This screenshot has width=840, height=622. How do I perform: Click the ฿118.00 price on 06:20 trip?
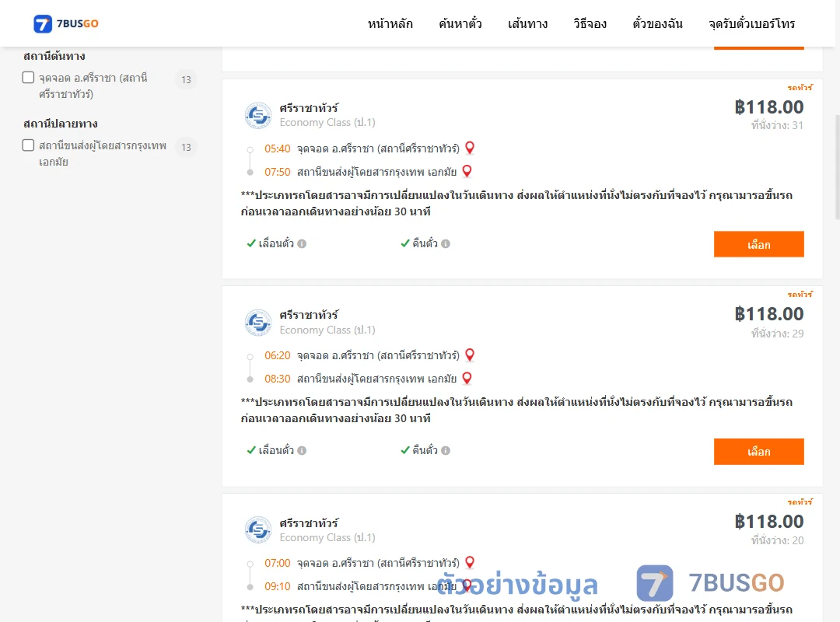pos(768,314)
